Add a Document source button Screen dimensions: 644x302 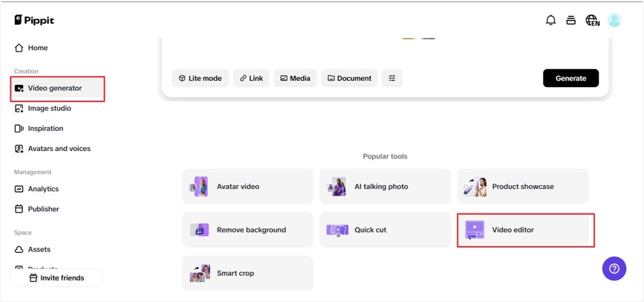[x=349, y=78]
